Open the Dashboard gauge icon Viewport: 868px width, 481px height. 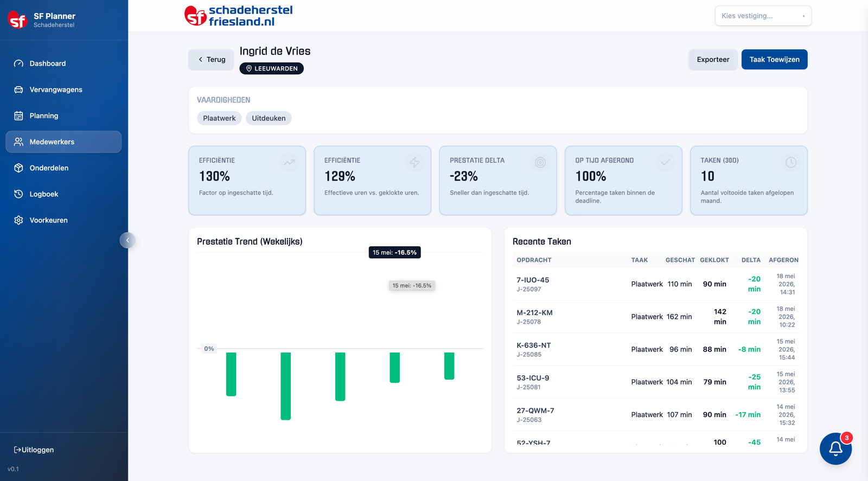[18, 63]
